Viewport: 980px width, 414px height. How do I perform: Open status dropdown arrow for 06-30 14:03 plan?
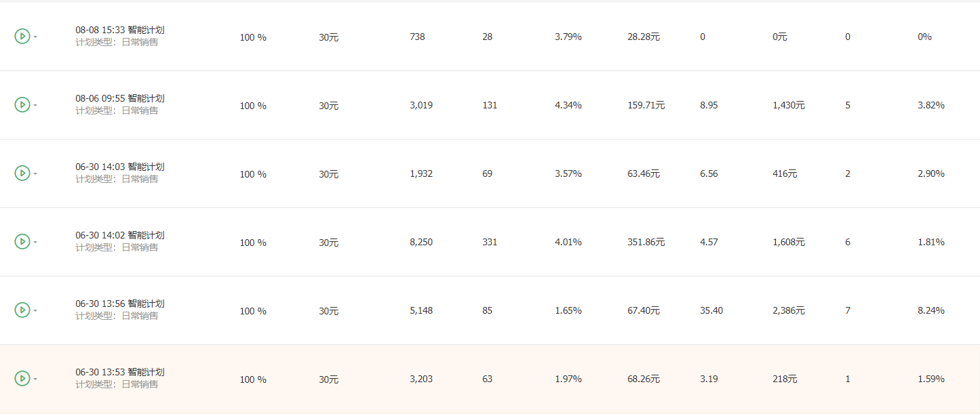click(35, 173)
